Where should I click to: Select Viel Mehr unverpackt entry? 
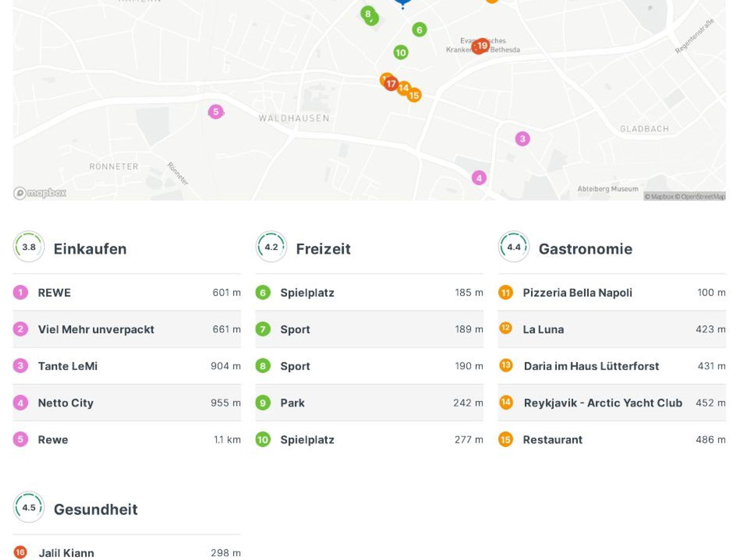[96, 330]
